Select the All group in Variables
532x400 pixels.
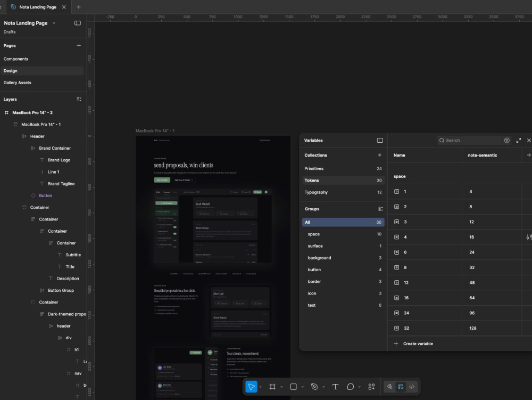point(343,222)
